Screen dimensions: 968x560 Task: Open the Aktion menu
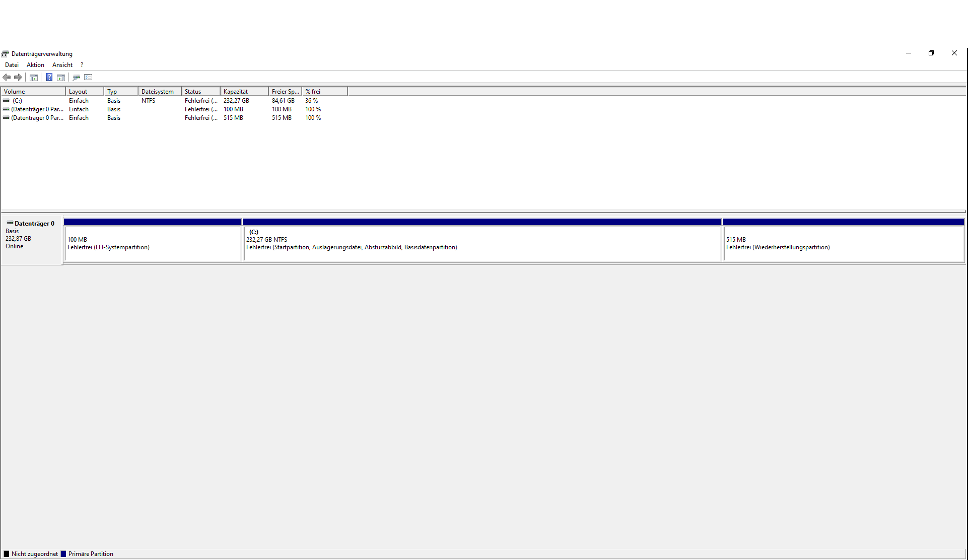click(x=35, y=65)
